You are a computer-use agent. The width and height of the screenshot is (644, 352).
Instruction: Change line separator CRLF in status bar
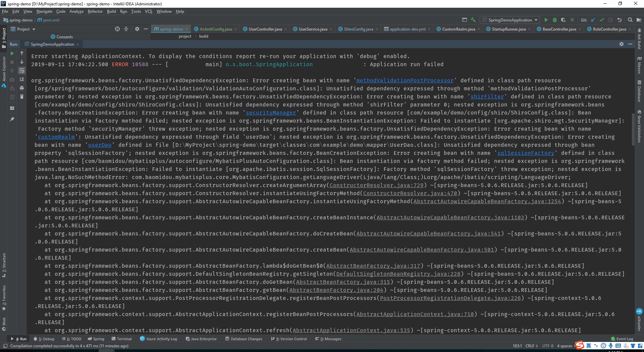click(532, 346)
